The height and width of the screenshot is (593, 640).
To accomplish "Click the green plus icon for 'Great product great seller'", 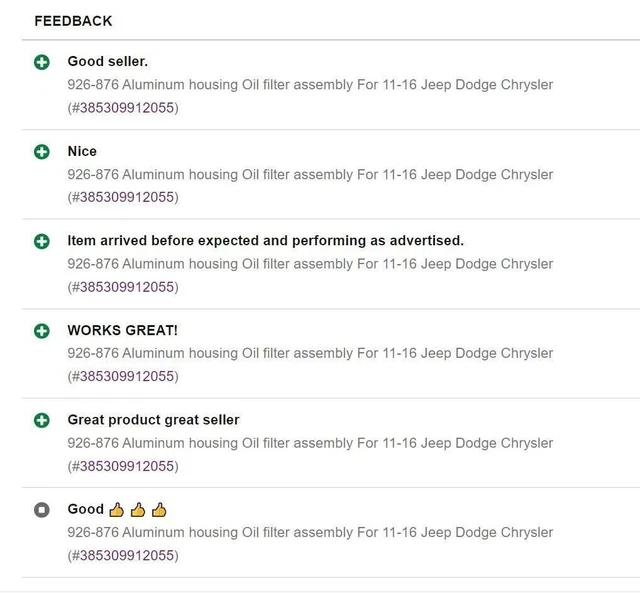I will click(x=42, y=420).
